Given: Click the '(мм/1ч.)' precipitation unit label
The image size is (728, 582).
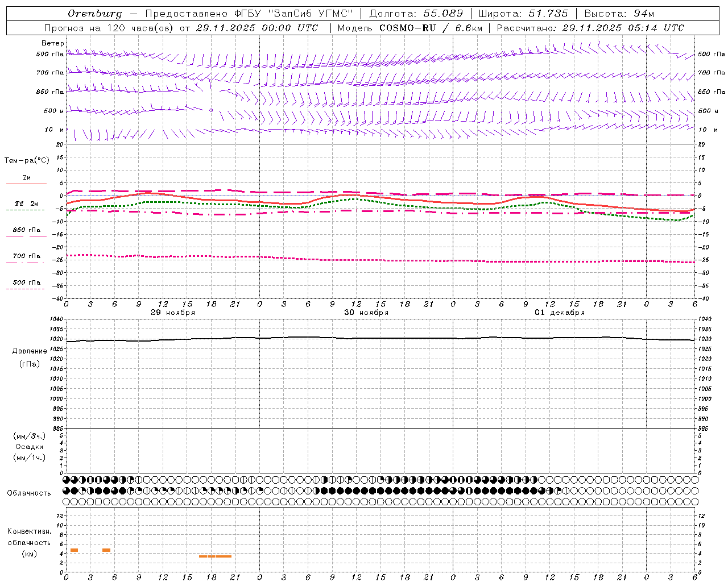Looking at the screenshot, I should 30,458.
